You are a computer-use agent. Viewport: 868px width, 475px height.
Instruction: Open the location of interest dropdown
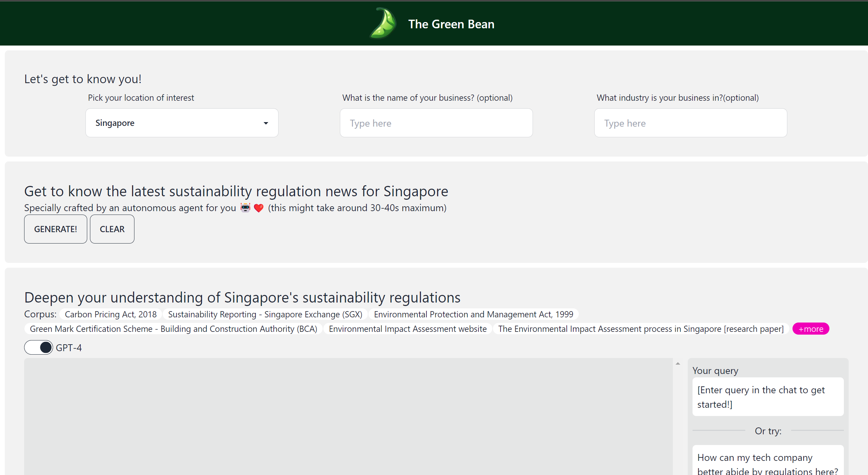pyautogui.click(x=182, y=123)
